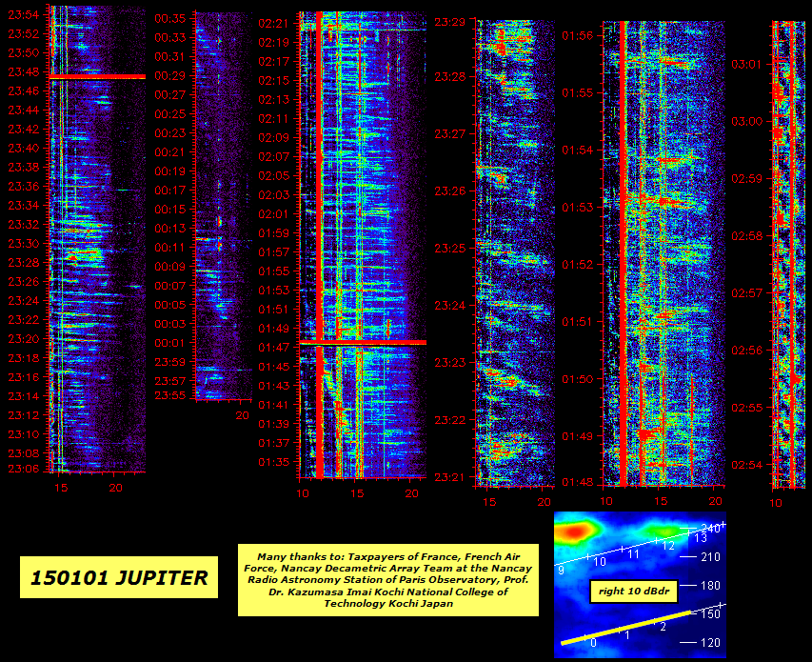Open the spectrogram spanning 01:48 to 01:56

pyautogui.click(x=663, y=252)
